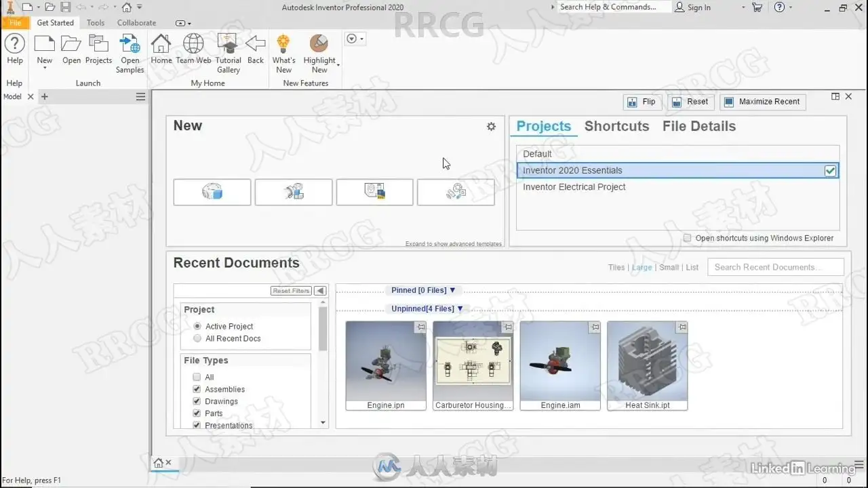Open the File menu tab
This screenshot has height=488, width=868.
(15, 23)
